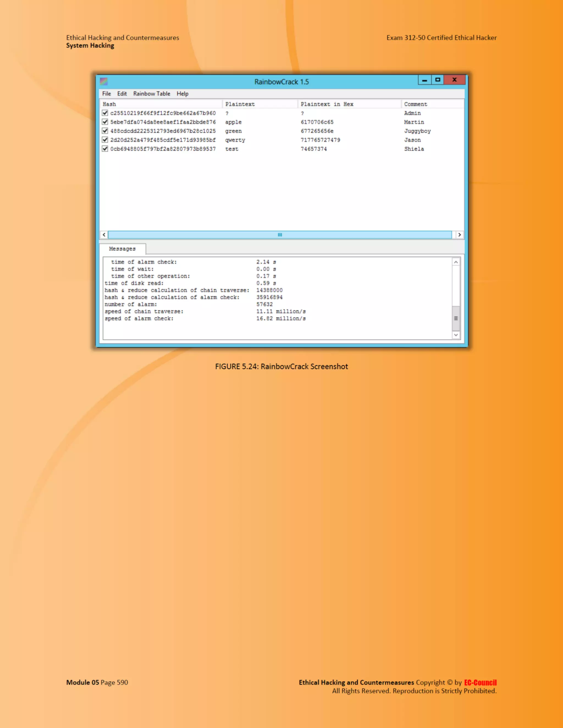Screen dimensions: 563x728
Task: Open the Rainbow Table menu
Action: coord(151,94)
